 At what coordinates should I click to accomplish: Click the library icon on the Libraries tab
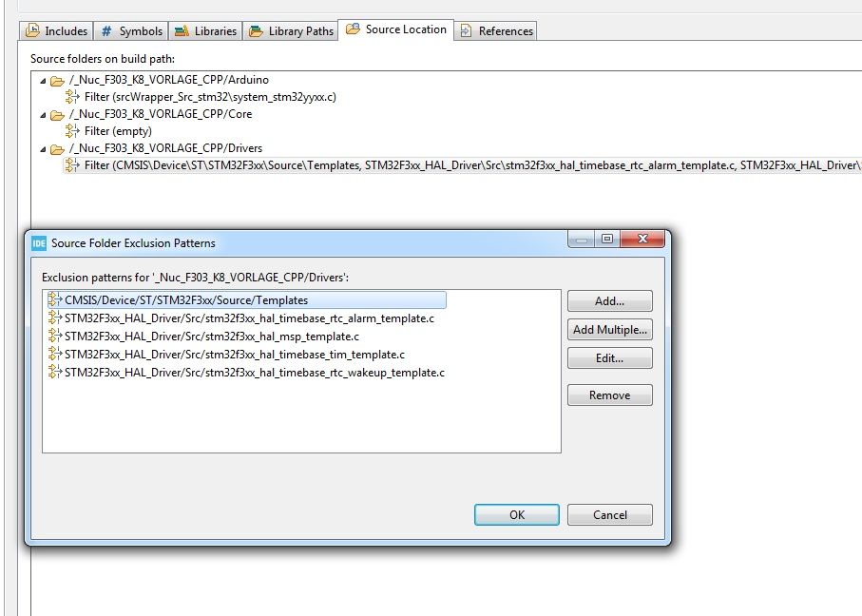click(183, 30)
